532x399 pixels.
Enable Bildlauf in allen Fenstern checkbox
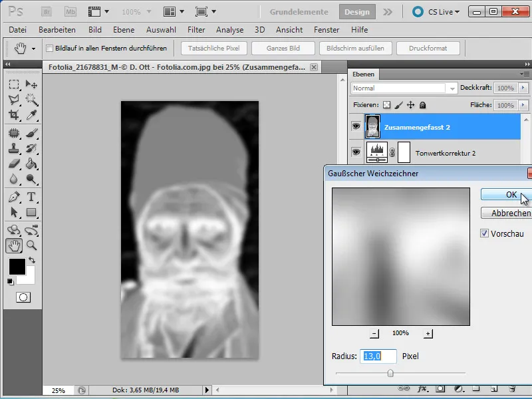pos(49,49)
